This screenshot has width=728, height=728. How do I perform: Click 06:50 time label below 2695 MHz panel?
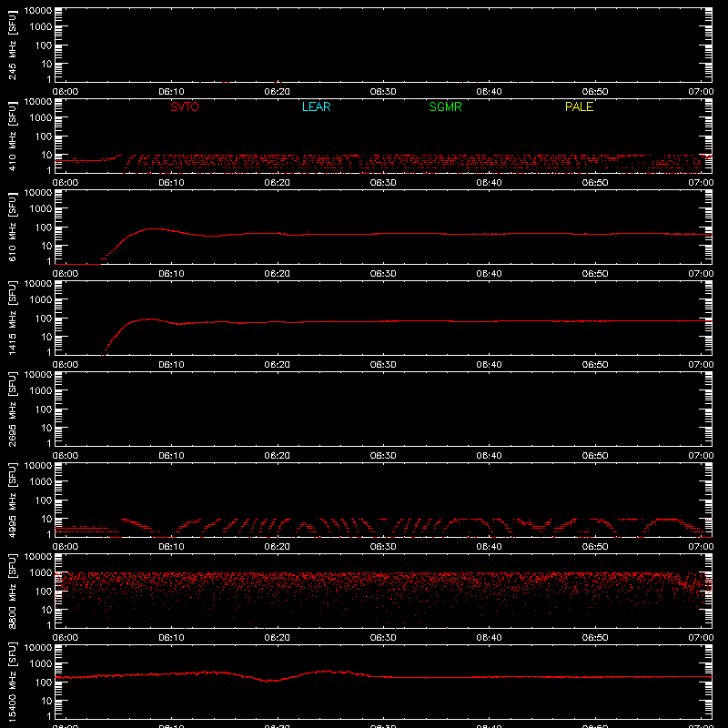point(595,456)
